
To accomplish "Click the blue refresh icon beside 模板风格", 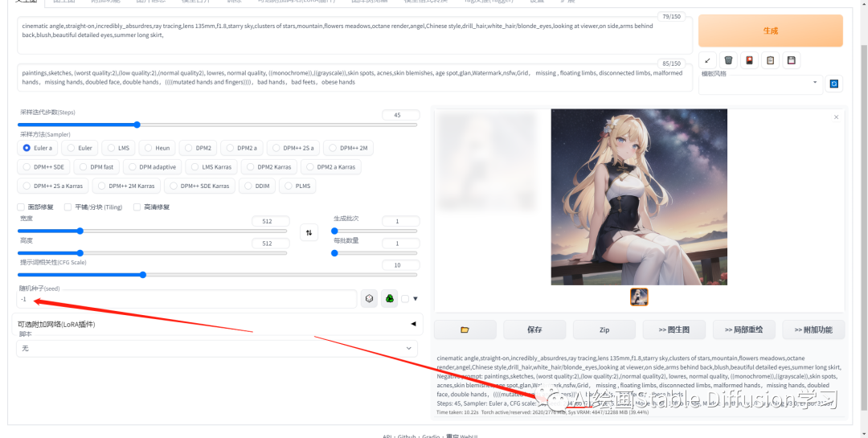I will coord(834,84).
